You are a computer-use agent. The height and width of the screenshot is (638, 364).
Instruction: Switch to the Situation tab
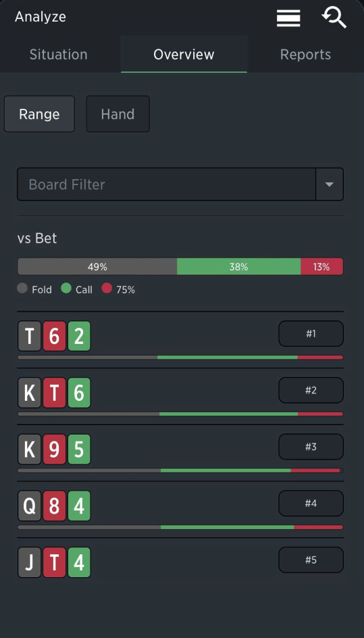click(x=59, y=55)
